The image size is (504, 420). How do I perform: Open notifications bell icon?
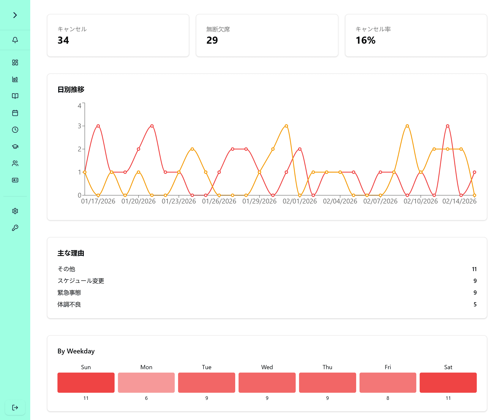[x=15, y=40]
